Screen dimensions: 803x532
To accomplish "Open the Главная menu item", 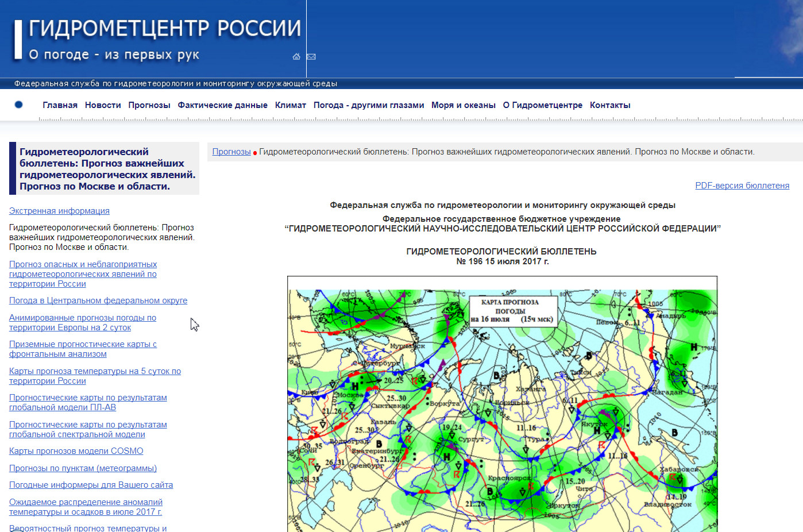I will pos(60,105).
